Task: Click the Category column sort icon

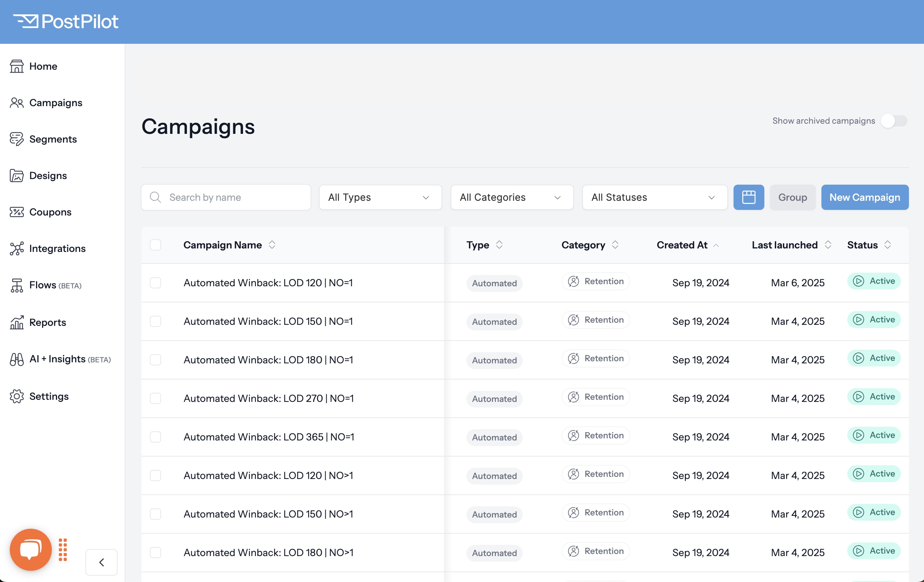Action: pyautogui.click(x=615, y=245)
